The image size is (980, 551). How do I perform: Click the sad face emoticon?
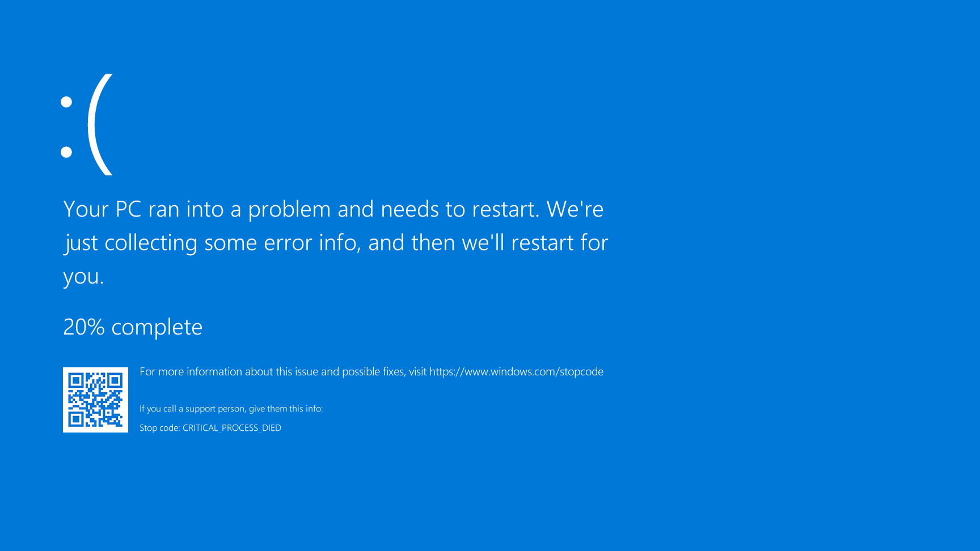[87, 125]
